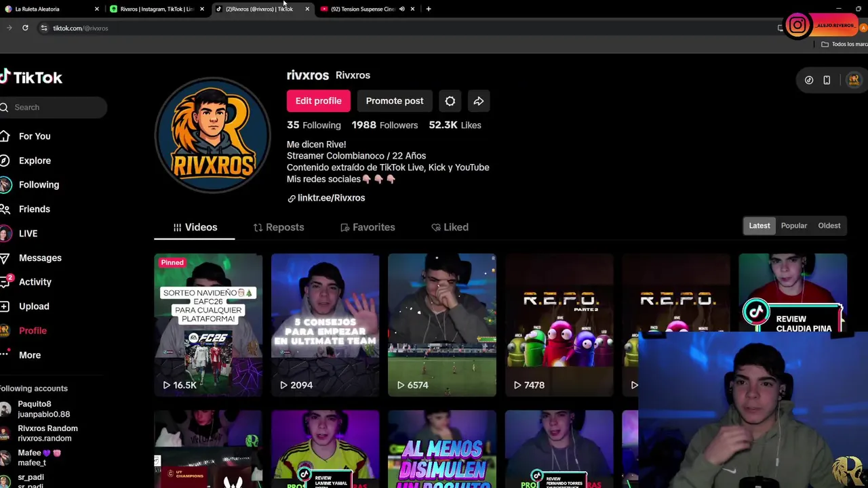
Task: Close the La Ruleta Aleatoria browser tab
Action: click(x=97, y=9)
